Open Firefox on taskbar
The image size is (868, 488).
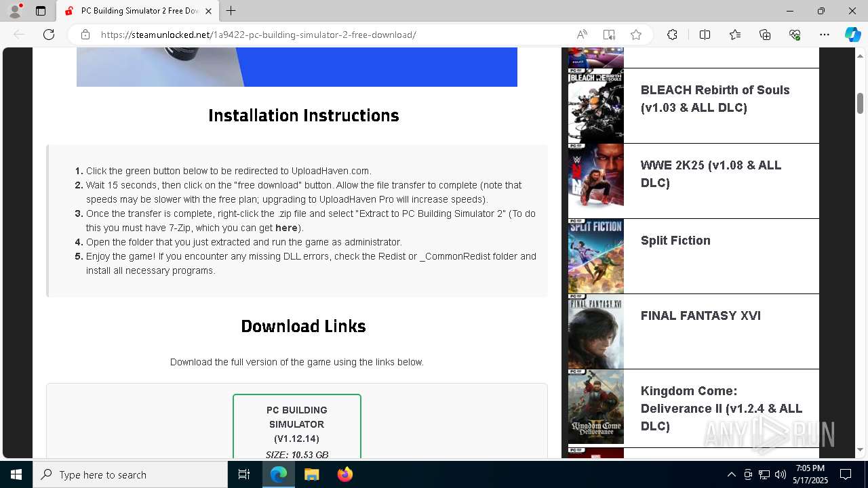[344, 474]
